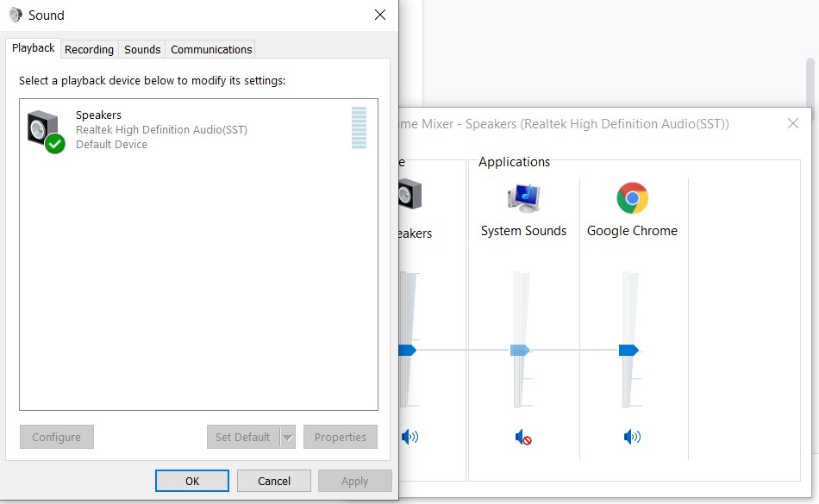The image size is (819, 504).
Task: Click the System Sounds volume slider handle
Action: coord(520,350)
